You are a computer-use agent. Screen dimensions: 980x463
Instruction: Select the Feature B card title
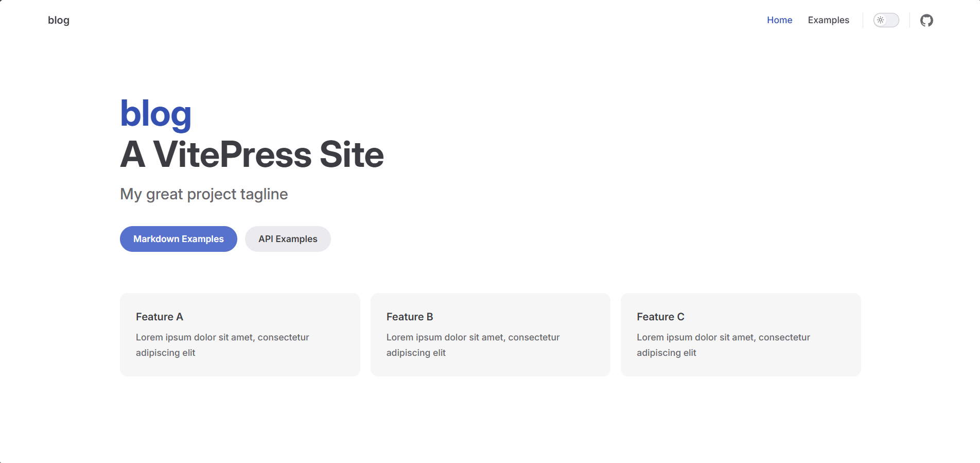410,317
